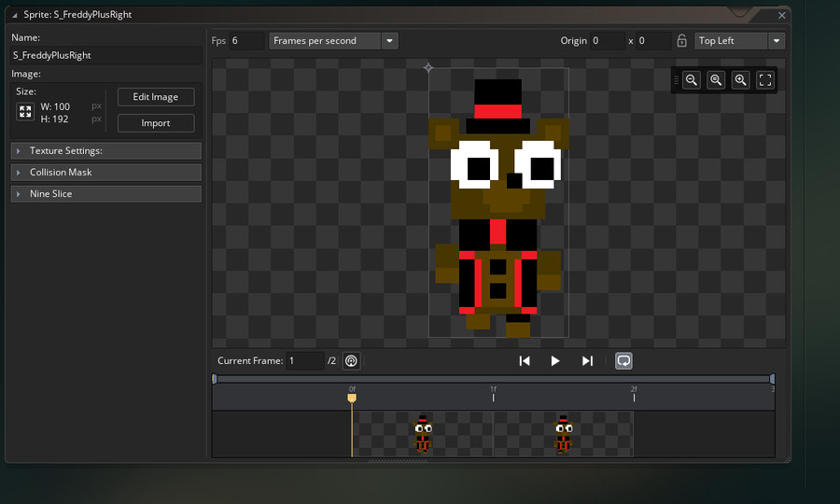The width and height of the screenshot is (840, 504).
Task: Close the S_FreddyPlusRight sprite window
Action: point(781,15)
